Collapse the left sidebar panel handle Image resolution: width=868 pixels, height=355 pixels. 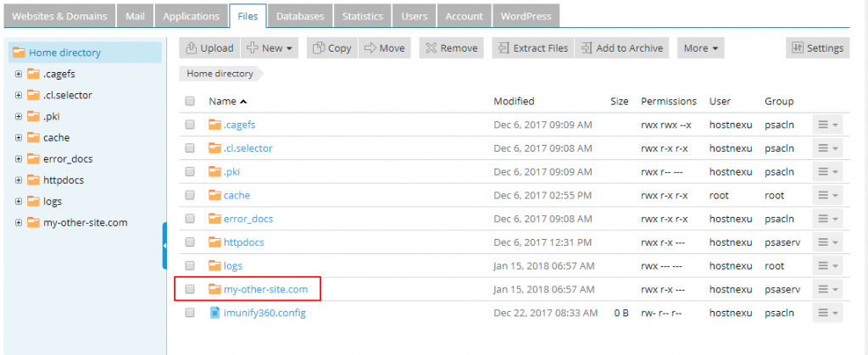164,246
